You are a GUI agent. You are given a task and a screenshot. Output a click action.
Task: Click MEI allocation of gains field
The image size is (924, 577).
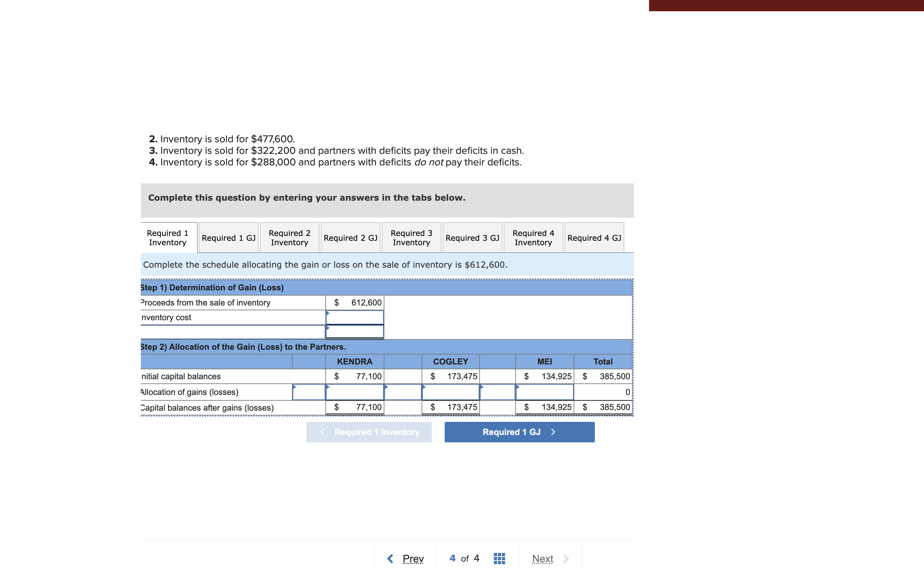coord(544,392)
